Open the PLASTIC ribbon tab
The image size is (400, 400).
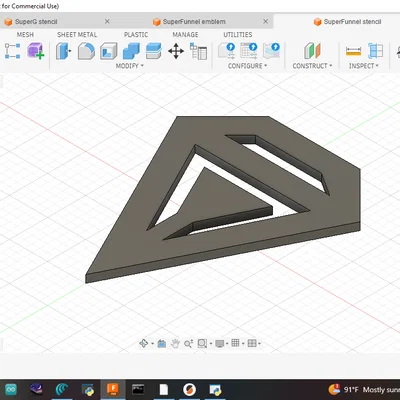click(136, 35)
